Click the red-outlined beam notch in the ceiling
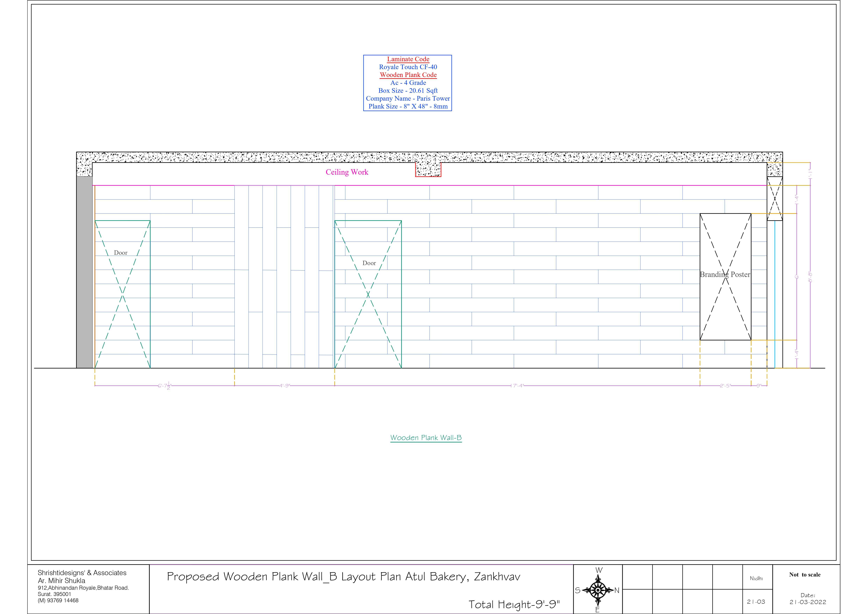 [428, 170]
